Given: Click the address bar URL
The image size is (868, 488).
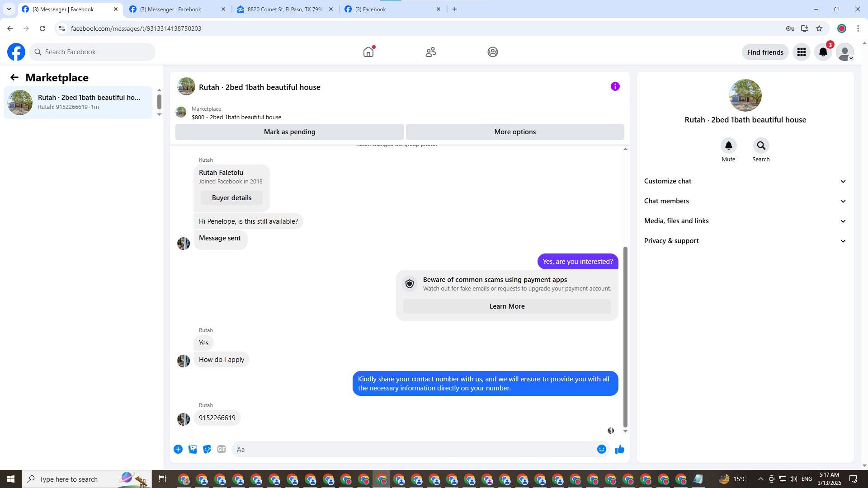Looking at the screenshot, I should [x=136, y=28].
